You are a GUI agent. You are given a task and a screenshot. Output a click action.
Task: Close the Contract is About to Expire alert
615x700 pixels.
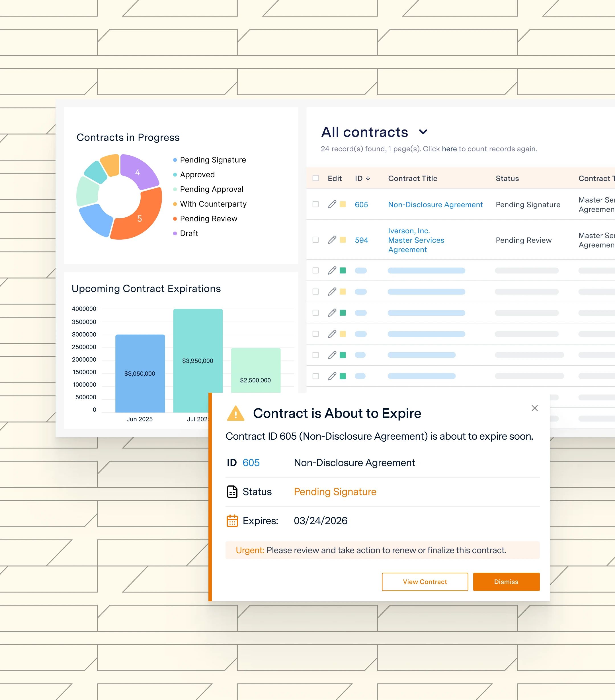[534, 408]
